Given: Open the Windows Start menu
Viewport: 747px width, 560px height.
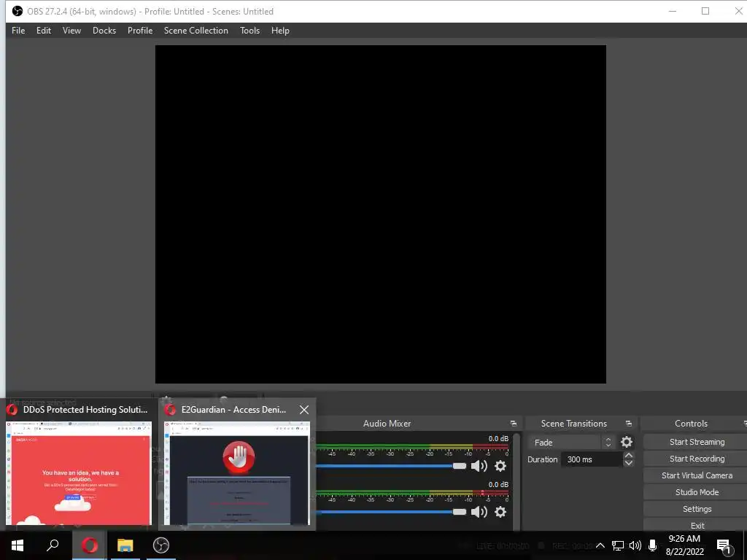Looking at the screenshot, I should coord(18,545).
